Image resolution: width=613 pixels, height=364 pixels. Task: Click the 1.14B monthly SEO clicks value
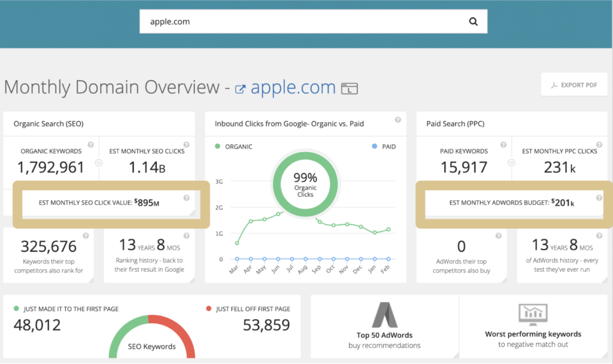147,168
